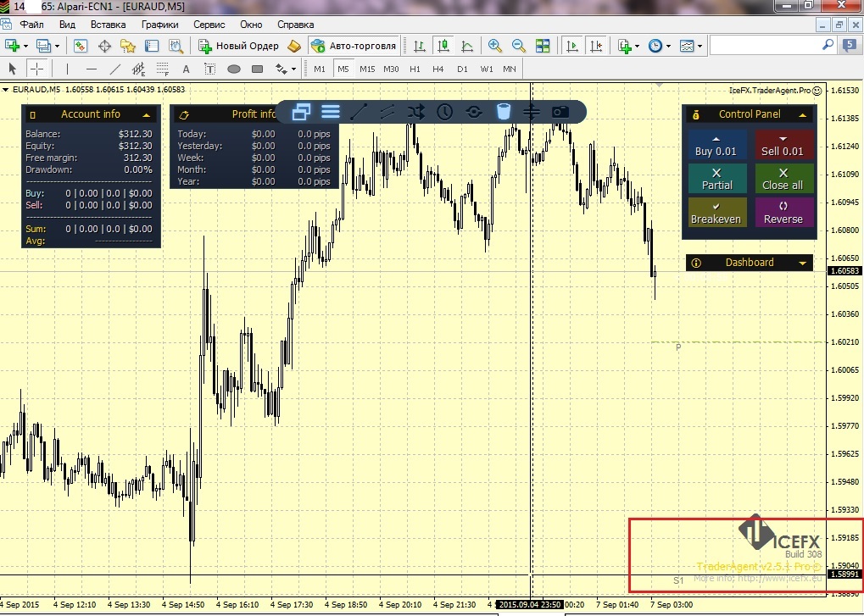The height and width of the screenshot is (616, 864).
Task: Click the MetaEditor yellow book icon
Action: point(294,47)
